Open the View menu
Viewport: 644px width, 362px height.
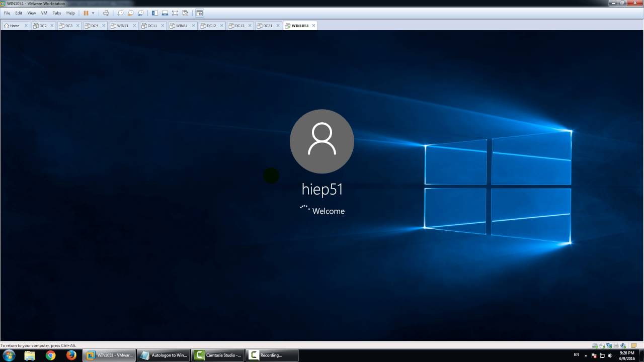coord(31,13)
